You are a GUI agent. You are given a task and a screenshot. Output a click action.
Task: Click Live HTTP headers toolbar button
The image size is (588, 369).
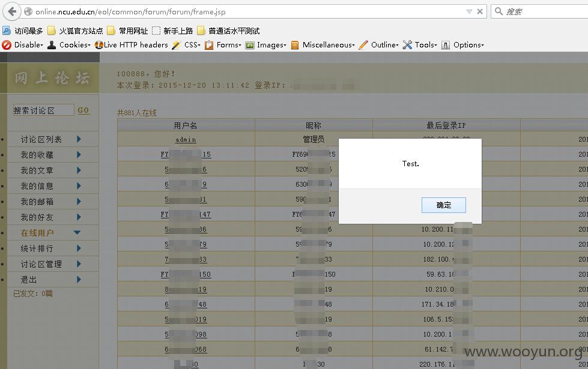tap(132, 45)
